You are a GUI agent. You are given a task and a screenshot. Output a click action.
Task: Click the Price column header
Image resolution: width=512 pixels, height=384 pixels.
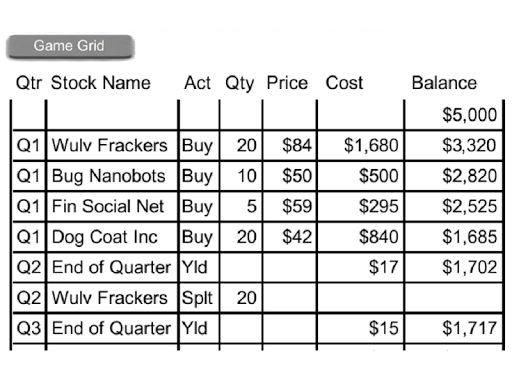(x=287, y=83)
